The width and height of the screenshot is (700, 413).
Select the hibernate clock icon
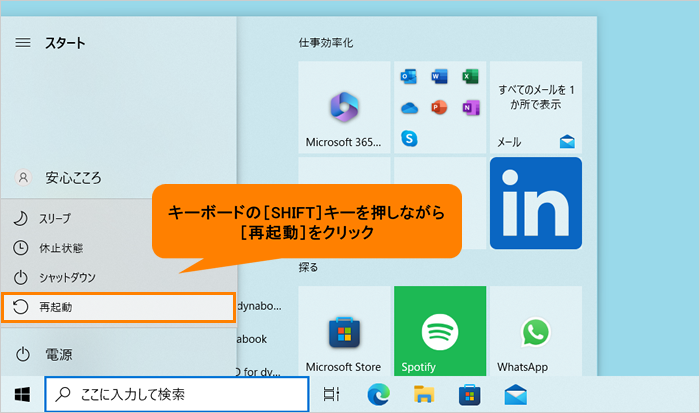coord(21,248)
